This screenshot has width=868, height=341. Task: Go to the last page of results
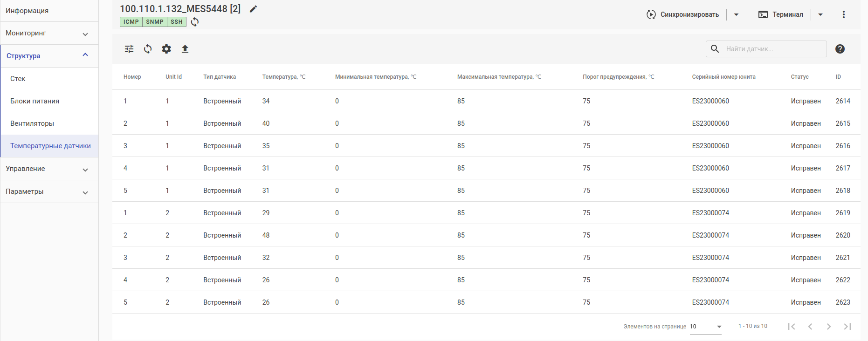(847, 327)
